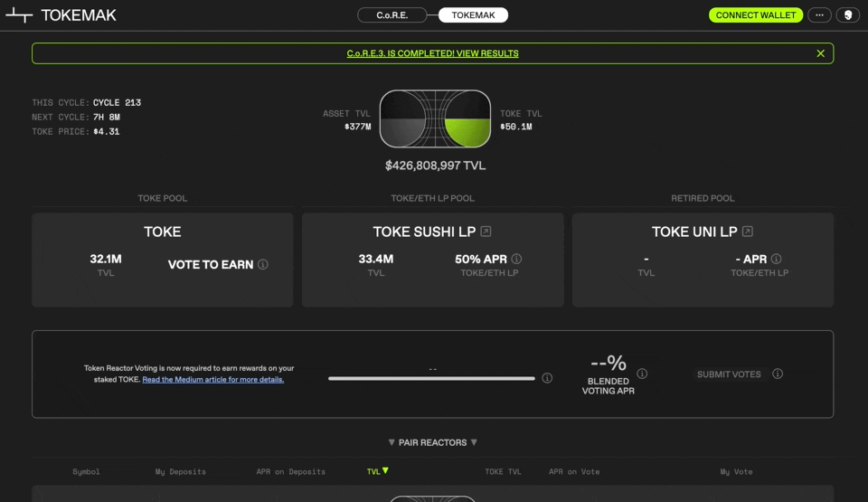Viewport: 868px width, 502px height.
Task: Open TOKE UNI LP external link icon
Action: point(748,231)
